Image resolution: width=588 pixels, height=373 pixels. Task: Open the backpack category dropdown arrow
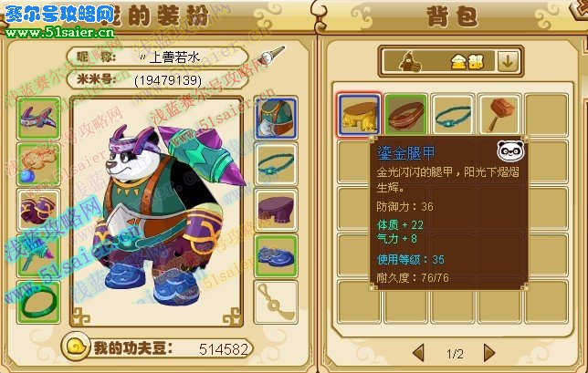pyautogui.click(x=508, y=61)
